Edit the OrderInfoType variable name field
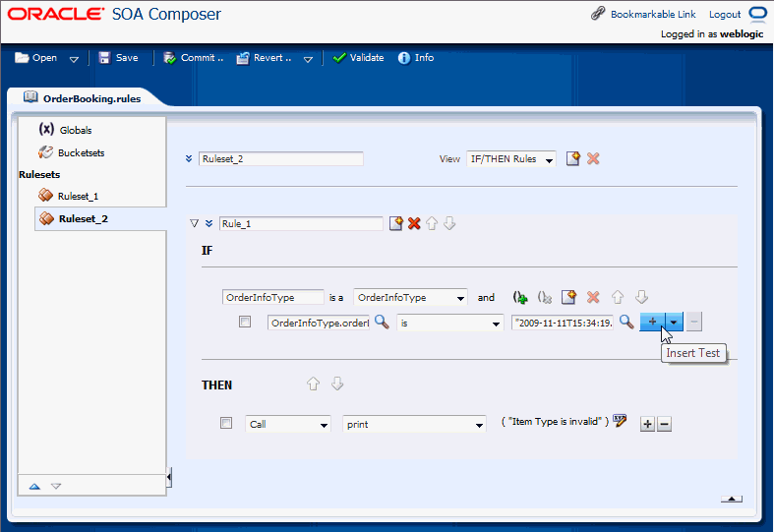774x532 pixels. coord(273,297)
